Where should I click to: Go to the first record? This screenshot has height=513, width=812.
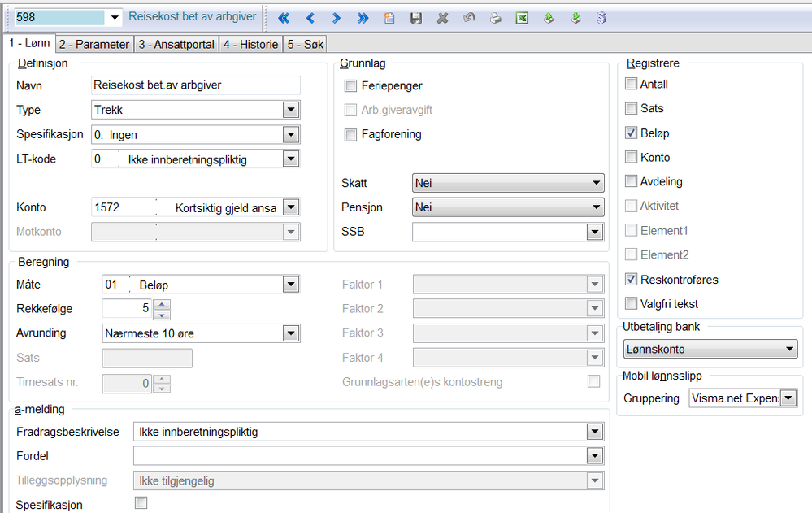[284, 18]
